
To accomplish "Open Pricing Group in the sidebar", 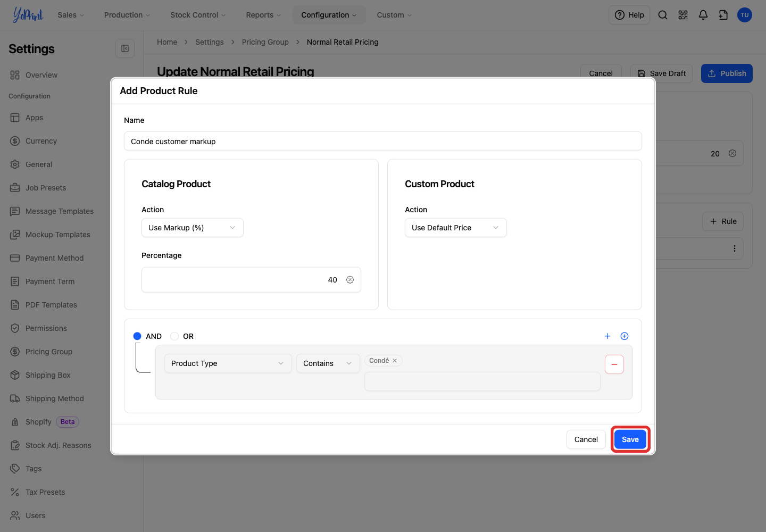I will (49, 352).
